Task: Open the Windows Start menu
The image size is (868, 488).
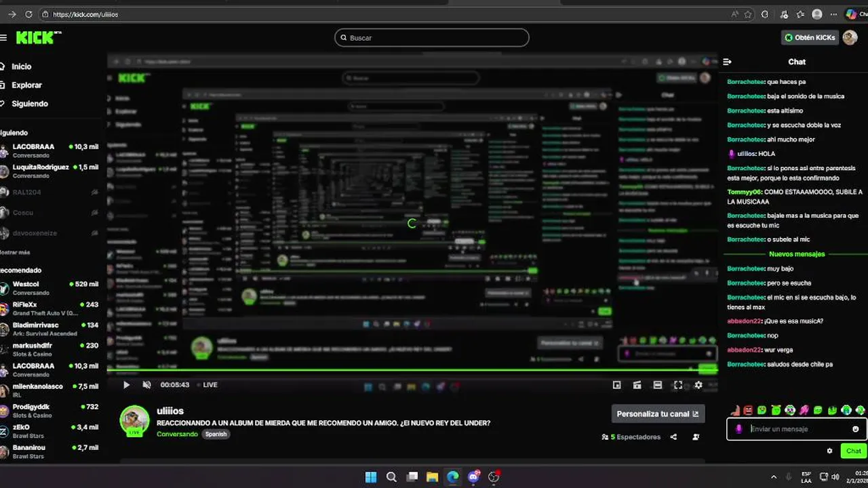Action: click(371, 477)
